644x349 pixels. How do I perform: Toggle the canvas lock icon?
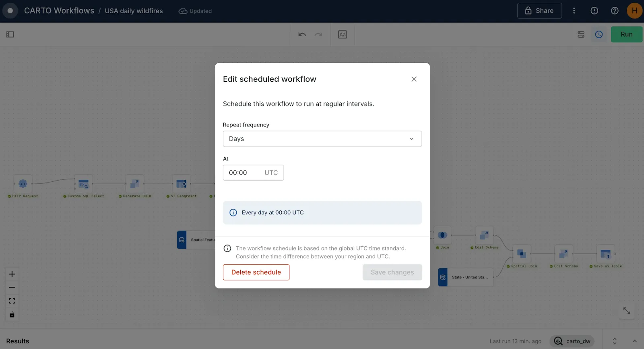point(12,315)
